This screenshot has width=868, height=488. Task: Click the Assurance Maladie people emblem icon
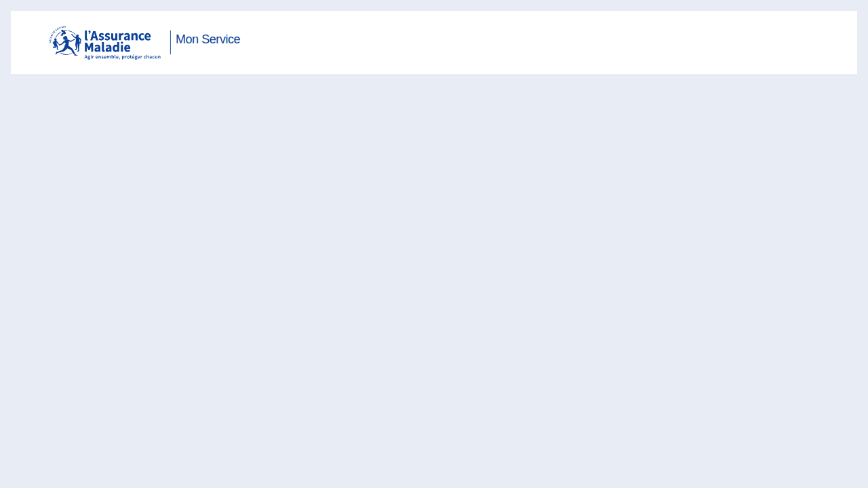(x=65, y=41)
